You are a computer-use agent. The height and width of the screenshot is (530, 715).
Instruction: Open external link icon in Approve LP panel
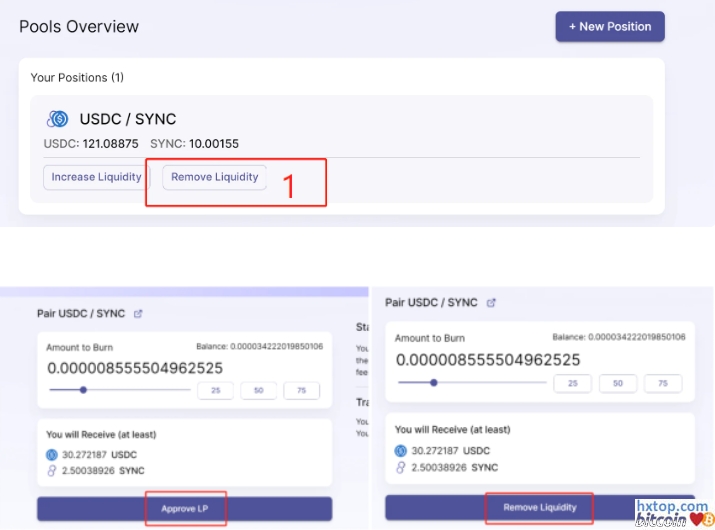tap(138, 313)
